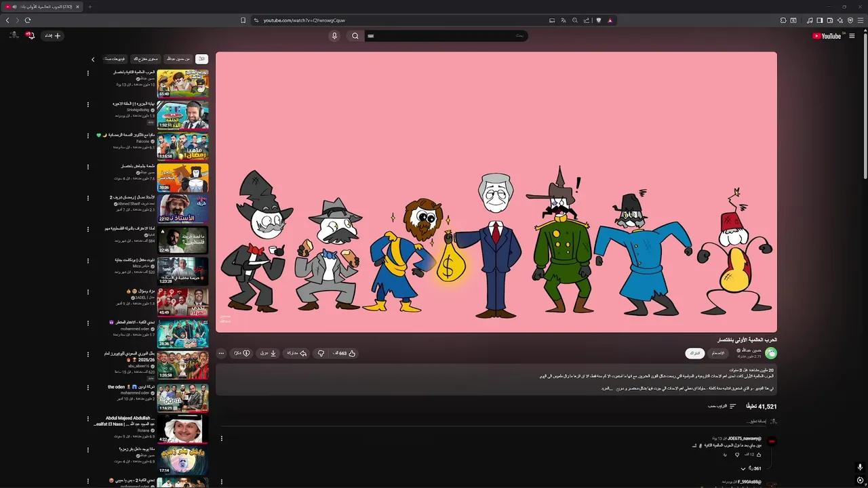
Task: Dislike the JOE675_nawawy comment
Action: [738, 455]
